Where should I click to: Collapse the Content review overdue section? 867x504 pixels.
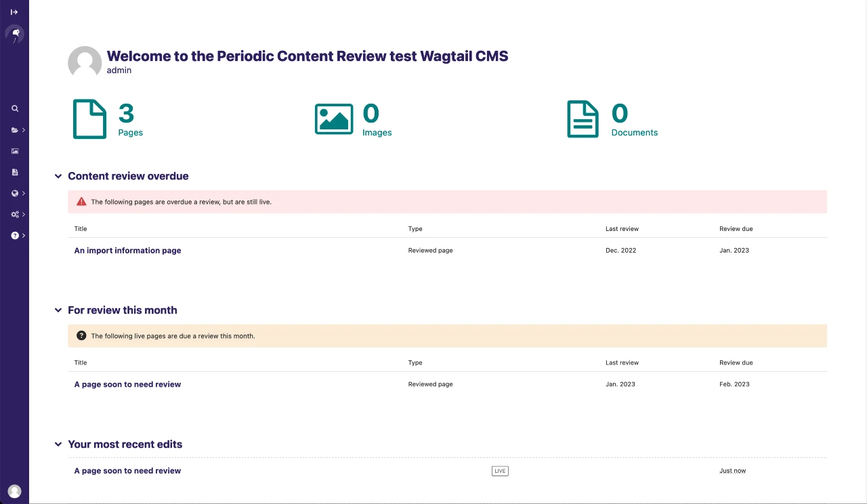coord(58,176)
